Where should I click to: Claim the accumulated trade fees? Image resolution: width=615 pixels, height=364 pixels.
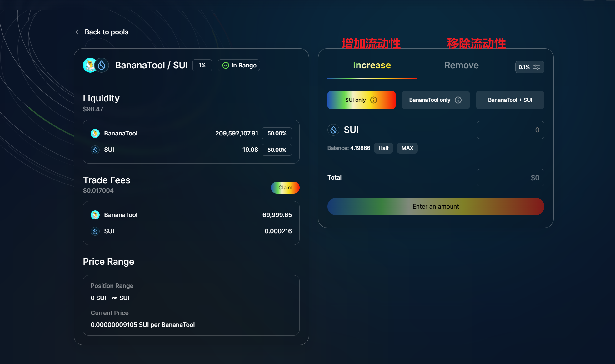click(285, 188)
